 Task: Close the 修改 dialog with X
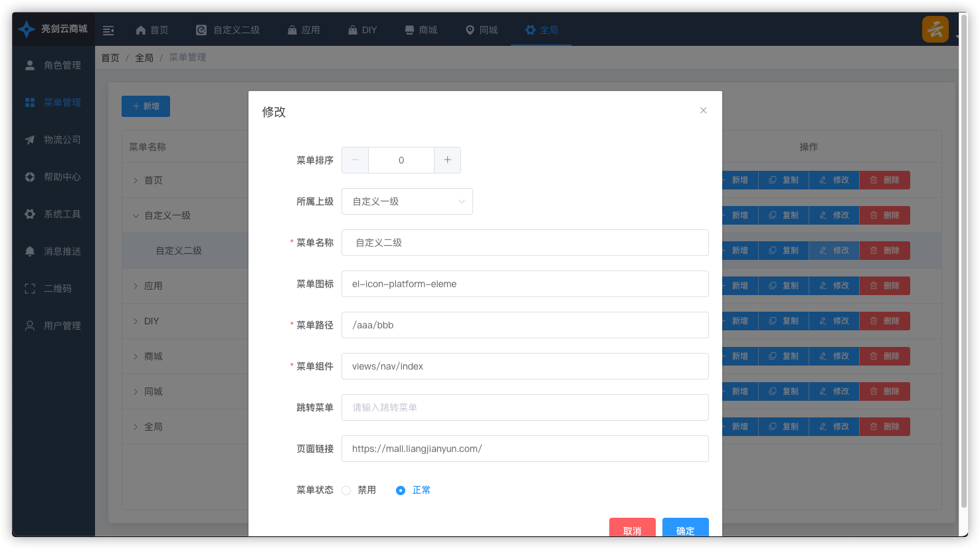click(703, 110)
